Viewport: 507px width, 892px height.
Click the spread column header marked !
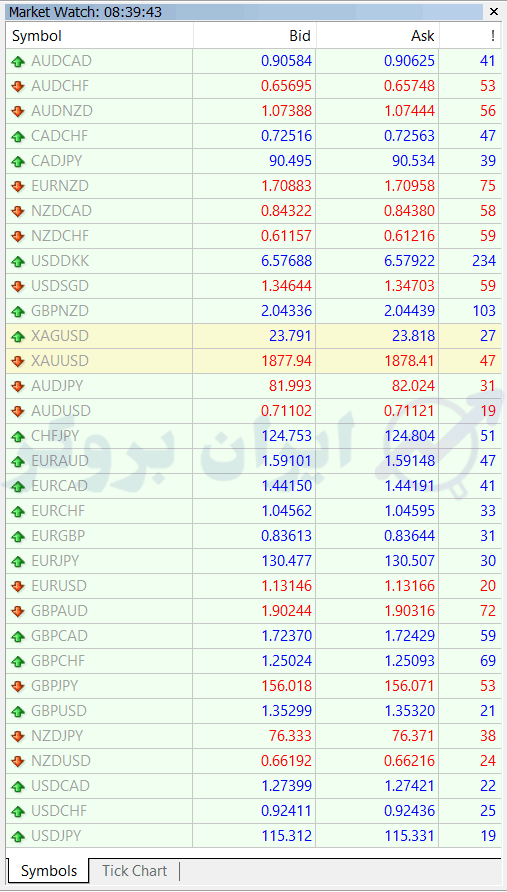point(470,36)
